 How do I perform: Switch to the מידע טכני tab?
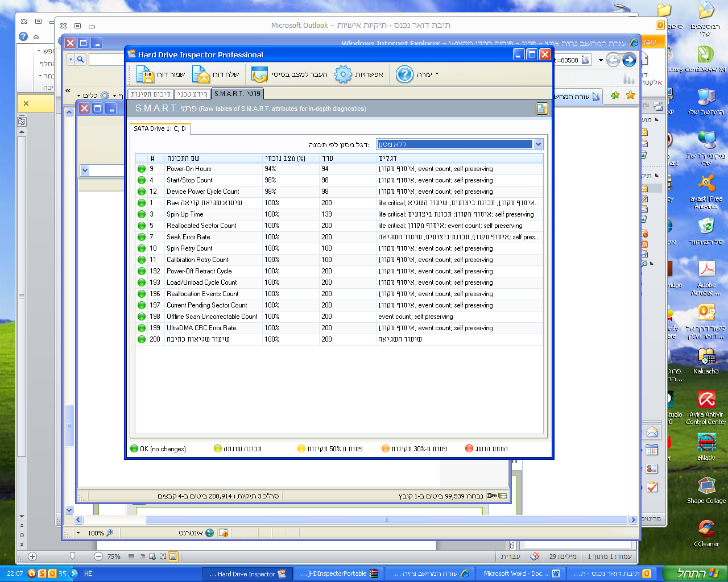pos(192,94)
